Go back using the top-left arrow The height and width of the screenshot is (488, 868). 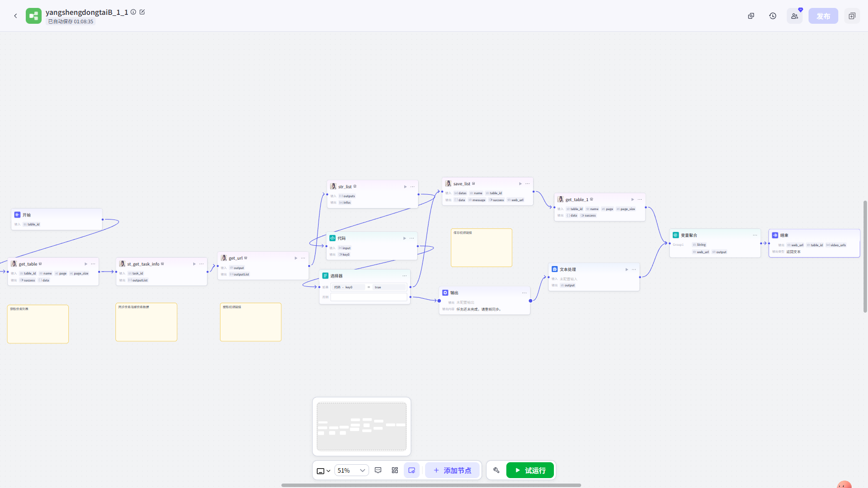pos(15,16)
